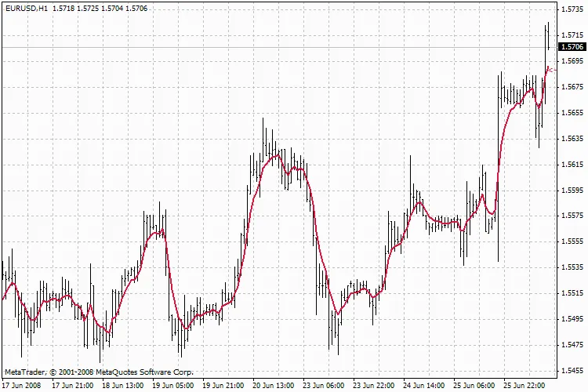Click the EURUSD,H1 chart title text
This screenshot has width=588, height=392.
click(x=26, y=8)
